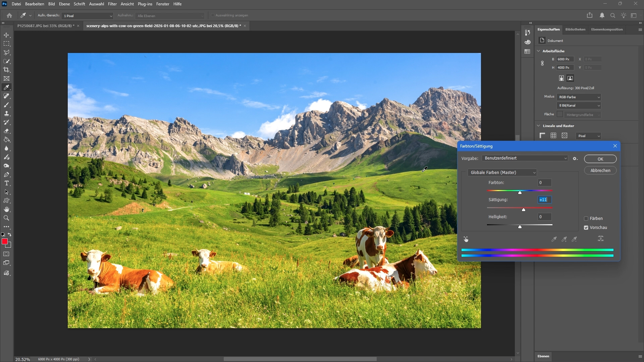The image size is (644, 362).
Task: Click the Sättigung slider handle
Action: point(524,210)
